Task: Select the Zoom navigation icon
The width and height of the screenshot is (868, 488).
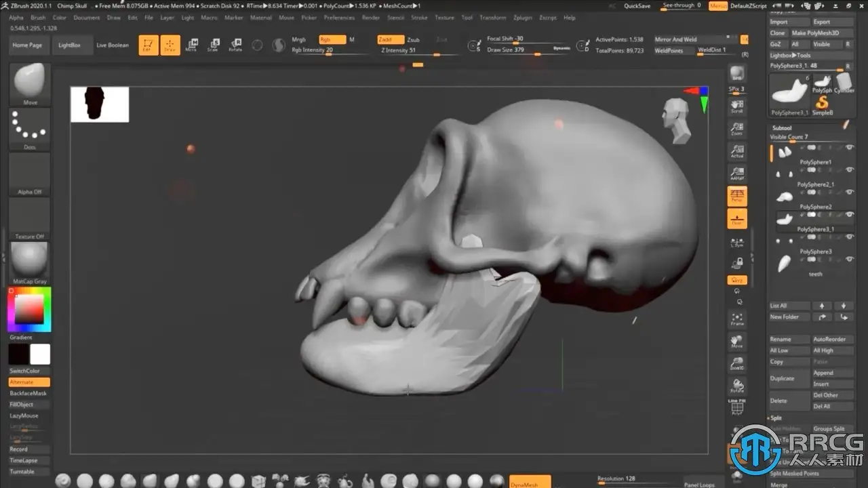Action: point(737,129)
